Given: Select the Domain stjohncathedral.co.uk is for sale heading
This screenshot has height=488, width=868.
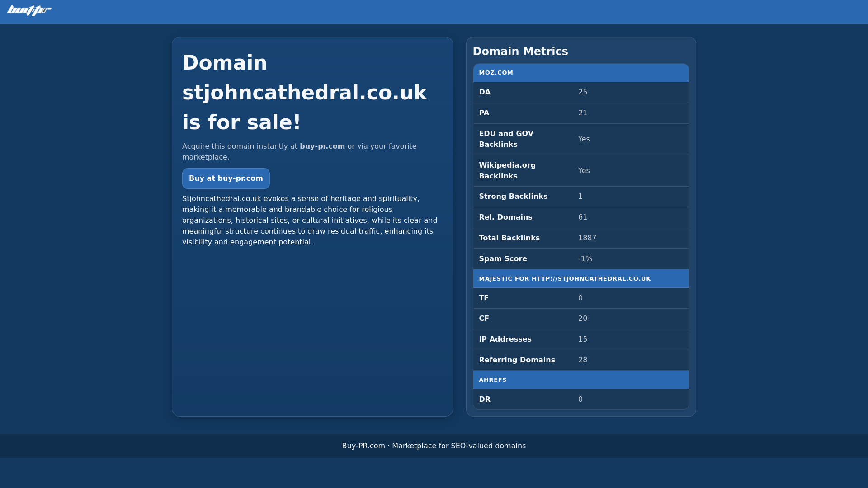Looking at the screenshot, I should [304, 93].
